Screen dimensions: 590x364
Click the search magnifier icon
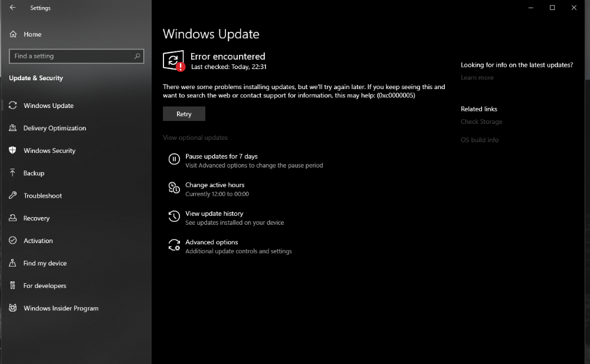coord(137,56)
